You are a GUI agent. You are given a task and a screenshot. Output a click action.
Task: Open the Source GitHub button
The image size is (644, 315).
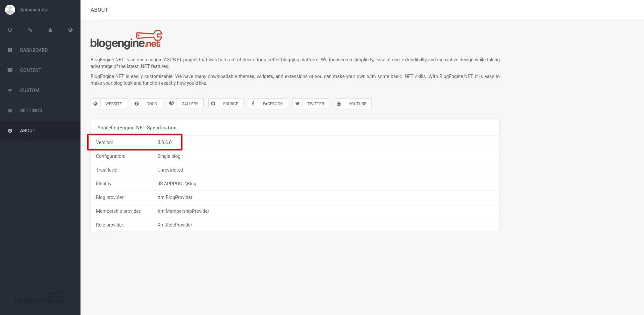(x=226, y=104)
